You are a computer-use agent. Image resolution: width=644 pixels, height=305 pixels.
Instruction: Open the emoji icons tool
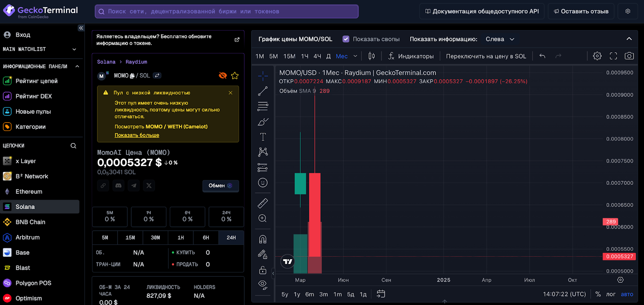click(x=263, y=183)
